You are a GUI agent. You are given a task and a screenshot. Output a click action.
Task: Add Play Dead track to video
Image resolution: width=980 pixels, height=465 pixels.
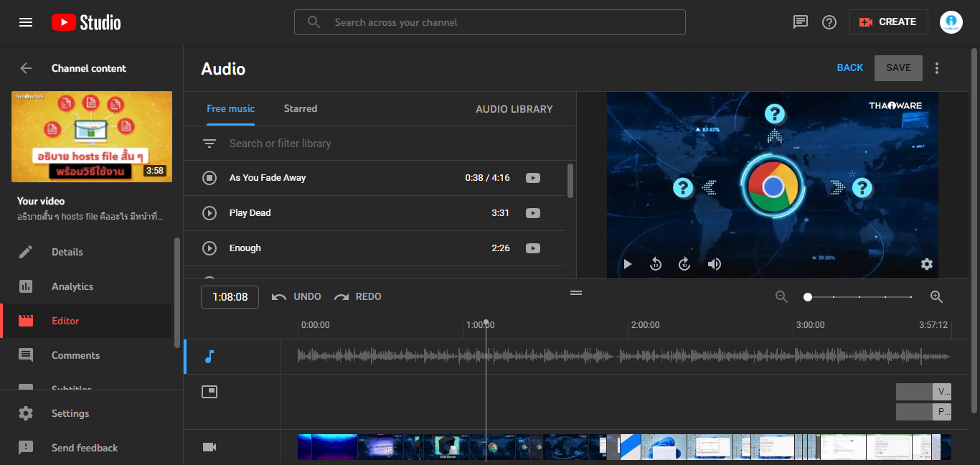tap(532, 213)
